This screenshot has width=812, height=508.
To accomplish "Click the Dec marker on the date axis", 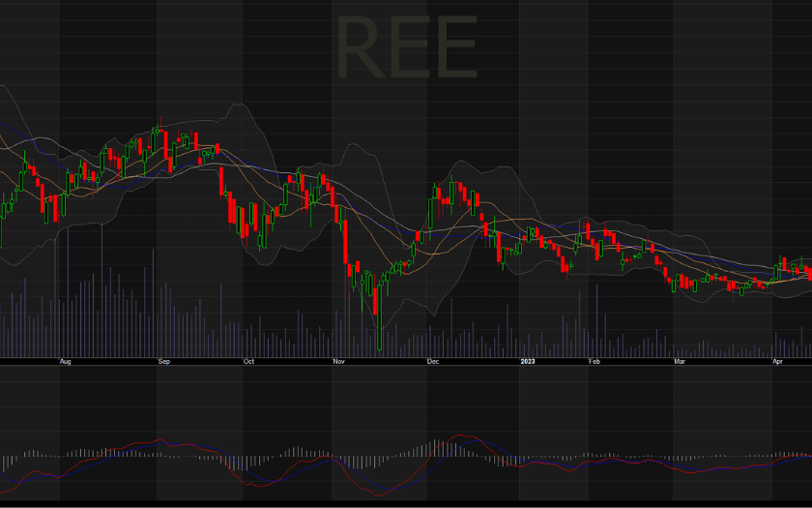I will pyautogui.click(x=433, y=361).
